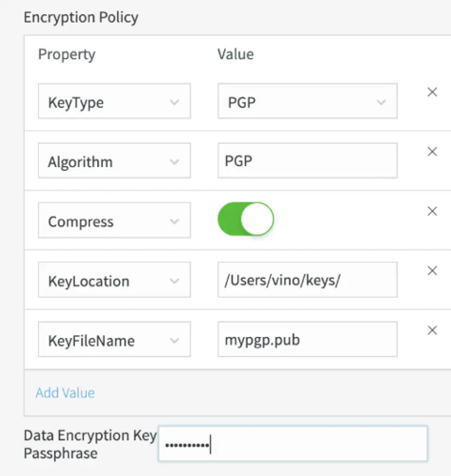Click the Value column header
This screenshot has width=451, height=476.
pyautogui.click(x=235, y=54)
